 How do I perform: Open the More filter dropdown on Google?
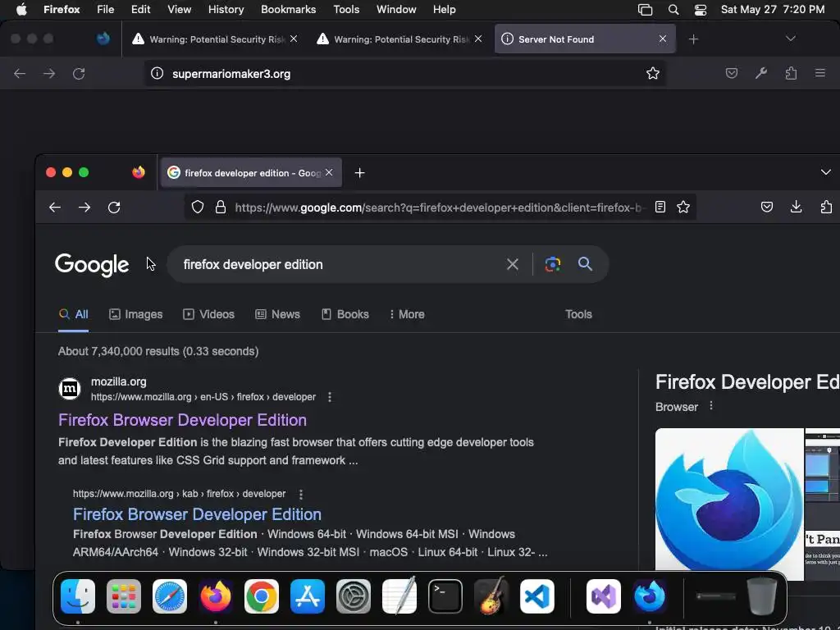point(408,314)
